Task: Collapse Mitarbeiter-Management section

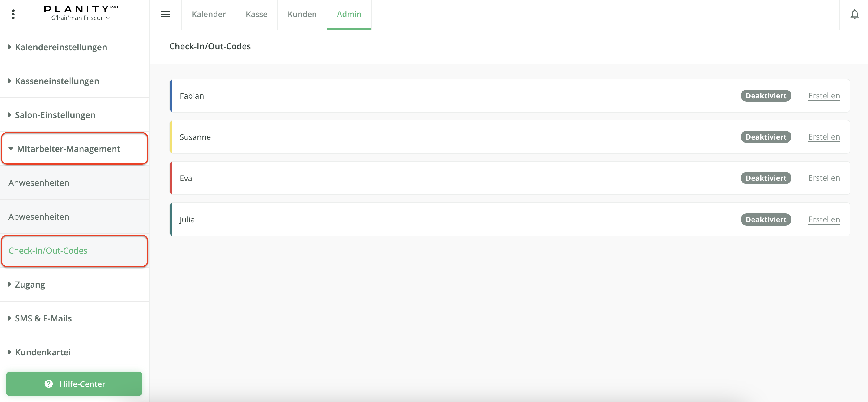Action: [68, 149]
